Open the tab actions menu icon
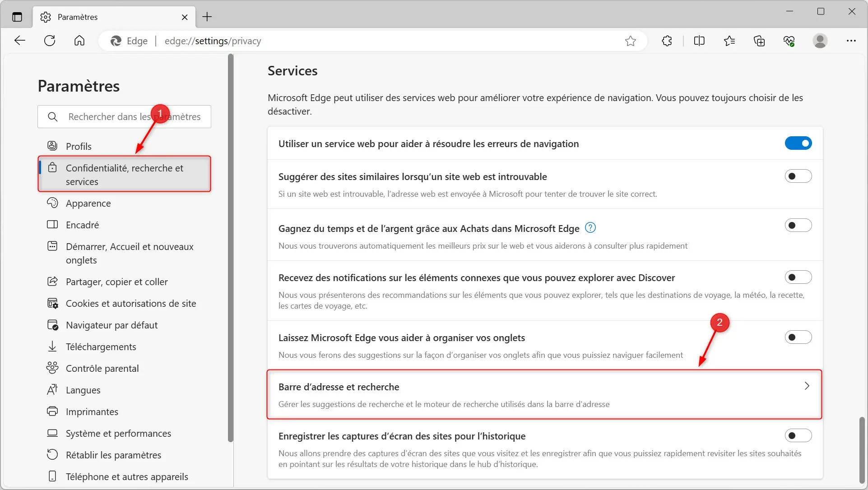Screen dimensions: 868x490 [17, 17]
